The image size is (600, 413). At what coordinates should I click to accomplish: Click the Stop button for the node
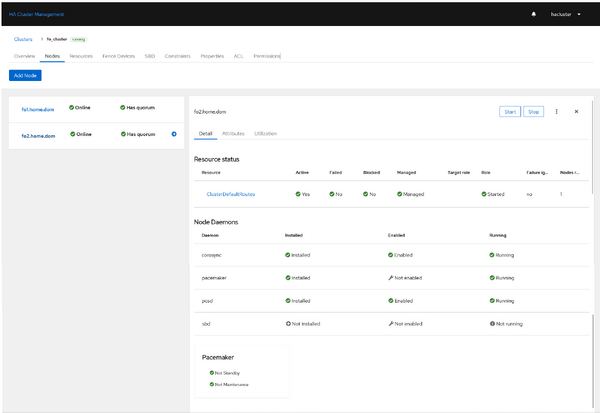pyautogui.click(x=533, y=112)
